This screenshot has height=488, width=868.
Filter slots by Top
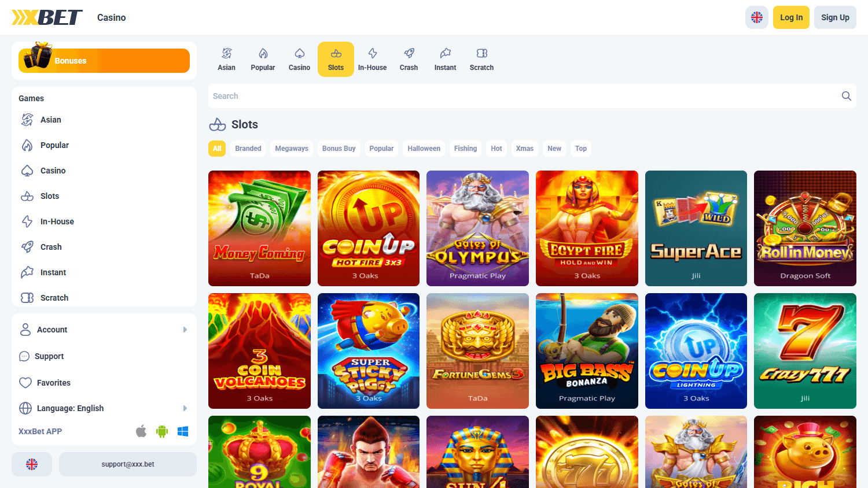coord(581,149)
